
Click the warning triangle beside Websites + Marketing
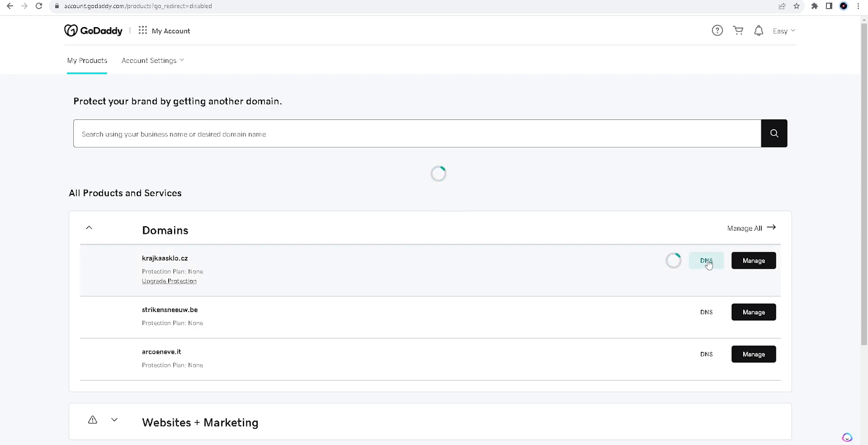click(x=93, y=419)
